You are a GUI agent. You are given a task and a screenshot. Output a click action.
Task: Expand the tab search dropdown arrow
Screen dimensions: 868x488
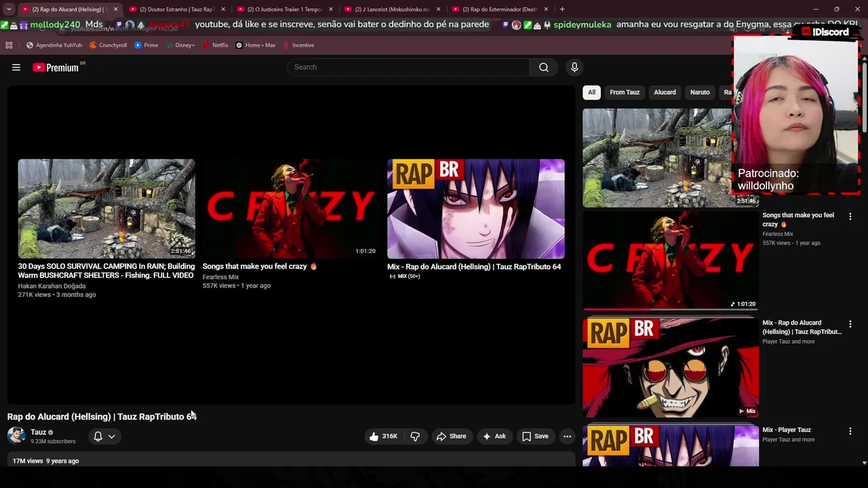(9, 9)
